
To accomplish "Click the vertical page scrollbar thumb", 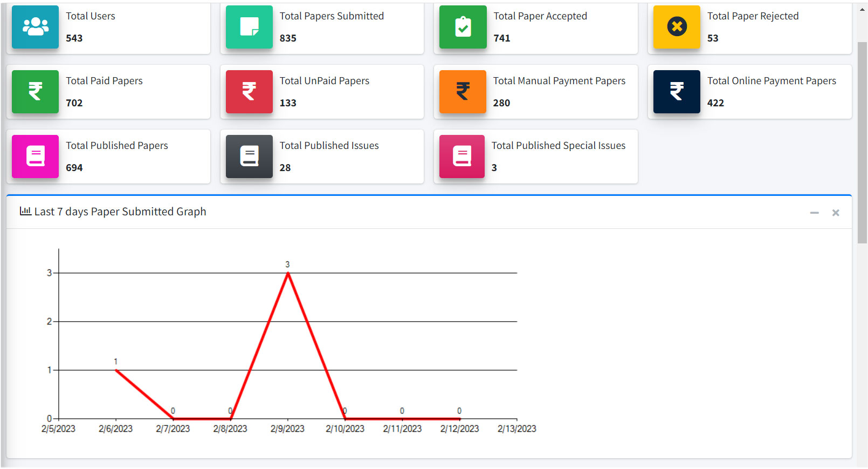I will [862, 140].
